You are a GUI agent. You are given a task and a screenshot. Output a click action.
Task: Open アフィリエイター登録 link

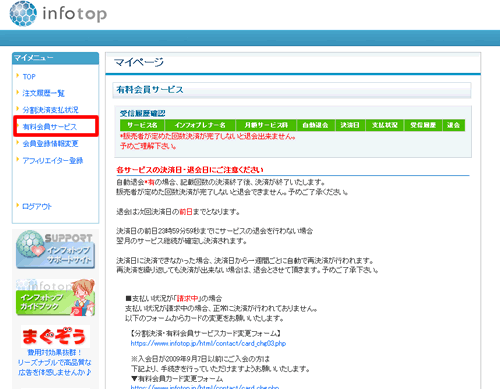53,161
